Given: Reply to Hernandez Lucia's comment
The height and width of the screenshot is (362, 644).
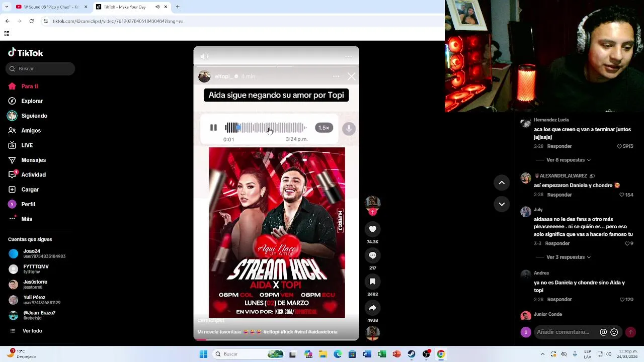Looking at the screenshot, I should (559, 146).
